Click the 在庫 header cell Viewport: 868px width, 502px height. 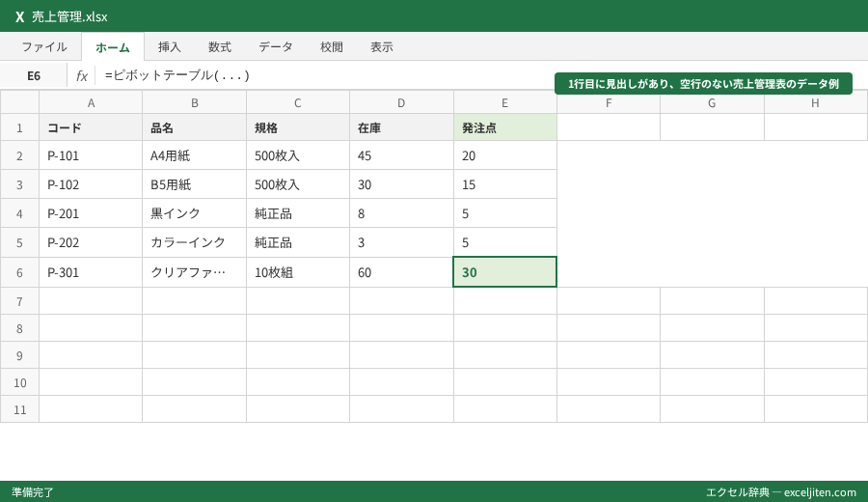coord(401,127)
